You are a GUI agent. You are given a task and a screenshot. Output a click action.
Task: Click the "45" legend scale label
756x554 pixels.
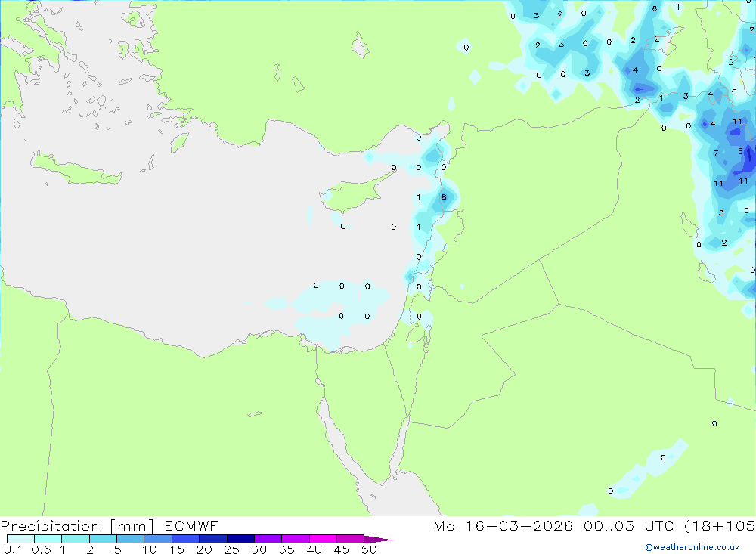(x=342, y=549)
